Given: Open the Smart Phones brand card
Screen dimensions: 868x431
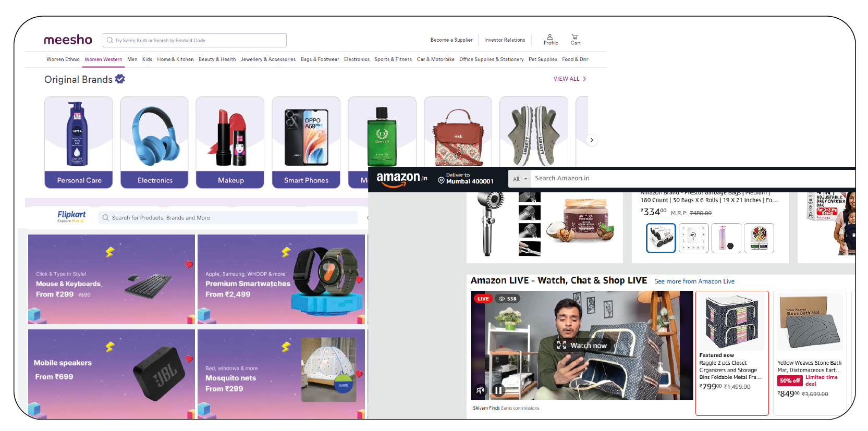Looking at the screenshot, I should (x=306, y=142).
